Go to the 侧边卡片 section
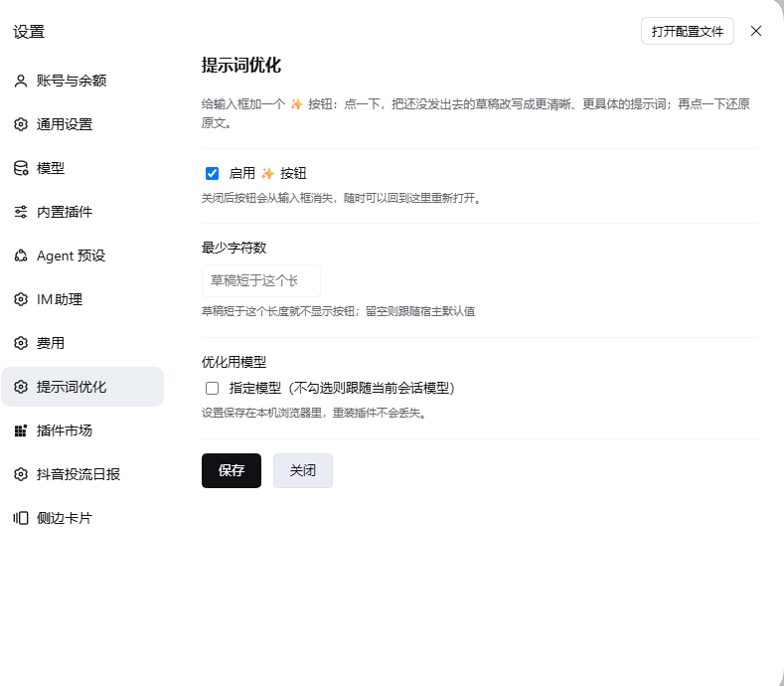The height and width of the screenshot is (686, 784). (82, 518)
